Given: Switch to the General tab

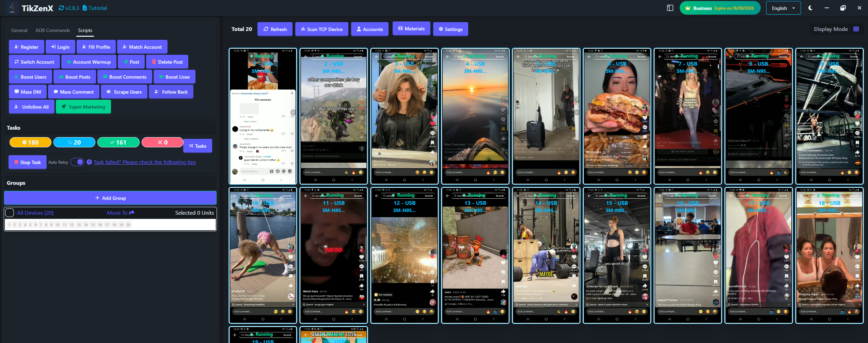Looking at the screenshot, I should tap(19, 30).
